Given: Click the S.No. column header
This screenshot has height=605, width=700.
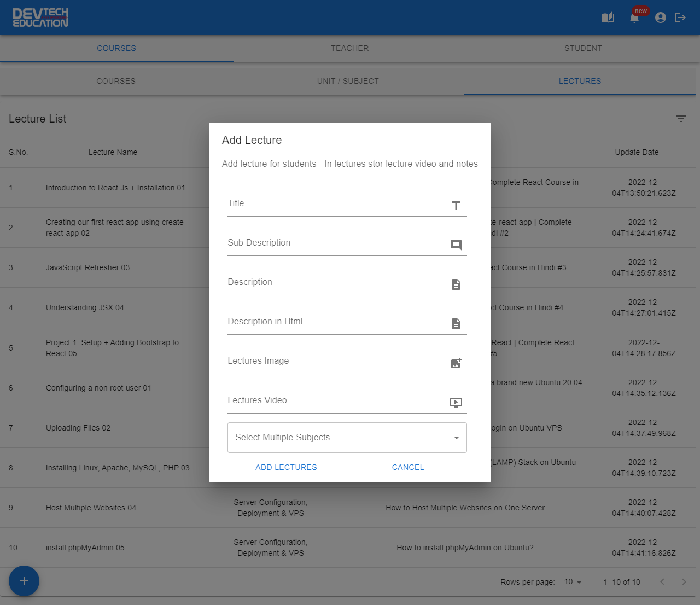Looking at the screenshot, I should (18, 152).
